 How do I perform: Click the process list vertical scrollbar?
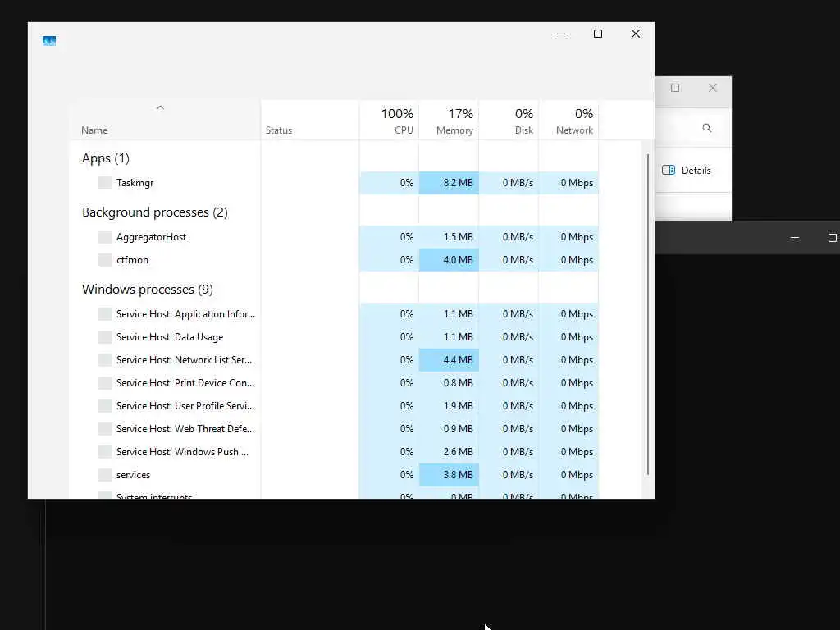pos(648,314)
